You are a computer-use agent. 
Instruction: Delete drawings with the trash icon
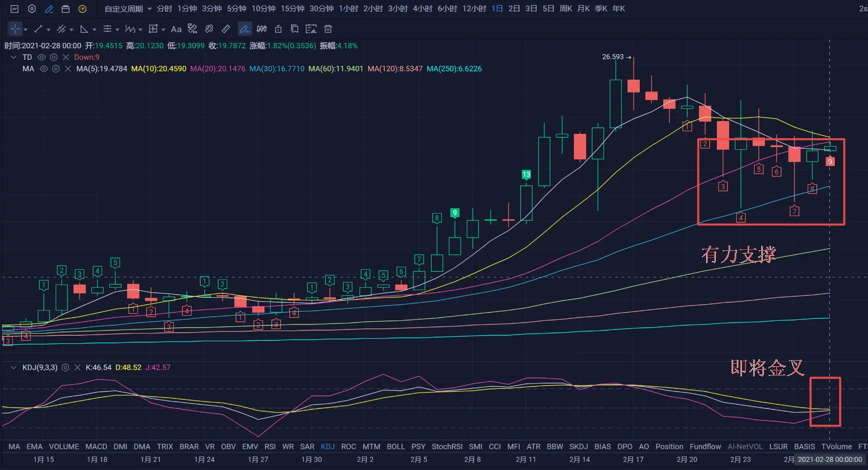click(328, 29)
